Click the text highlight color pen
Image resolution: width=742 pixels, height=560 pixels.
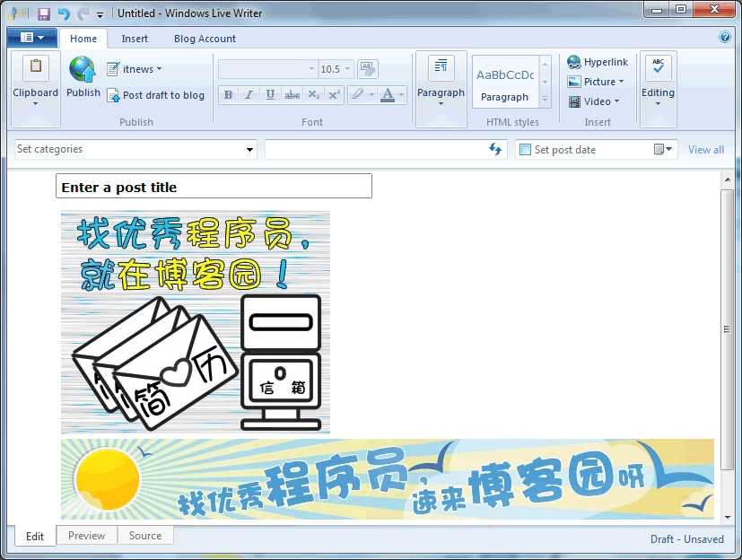click(x=358, y=94)
